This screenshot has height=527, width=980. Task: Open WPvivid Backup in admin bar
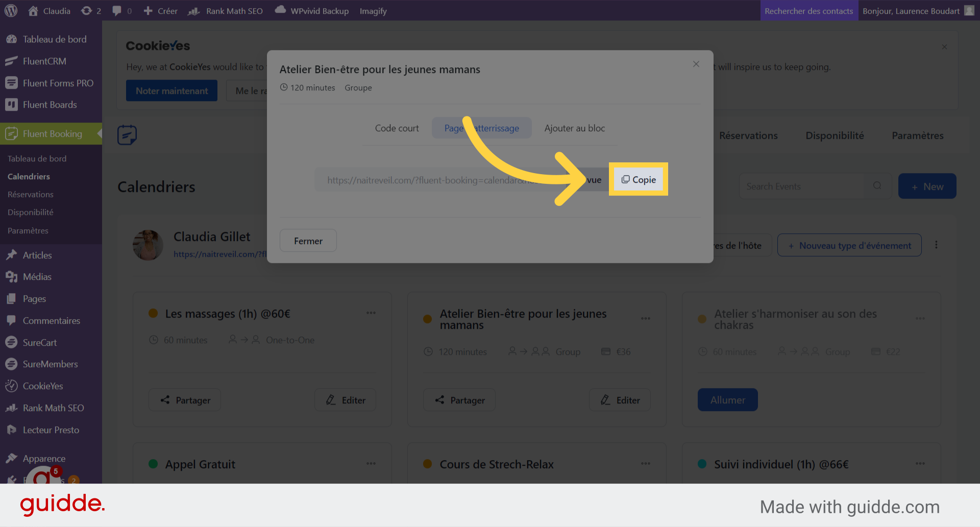click(x=312, y=11)
